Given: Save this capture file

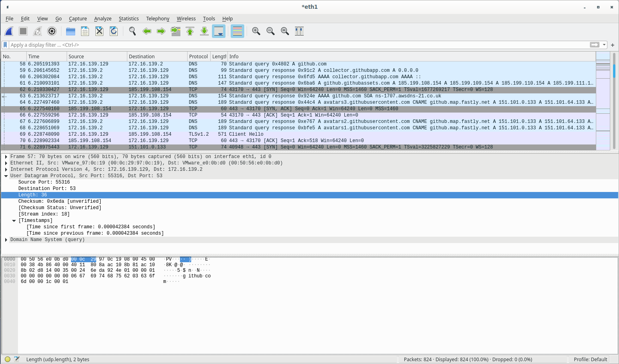Looking at the screenshot, I should 85,31.
